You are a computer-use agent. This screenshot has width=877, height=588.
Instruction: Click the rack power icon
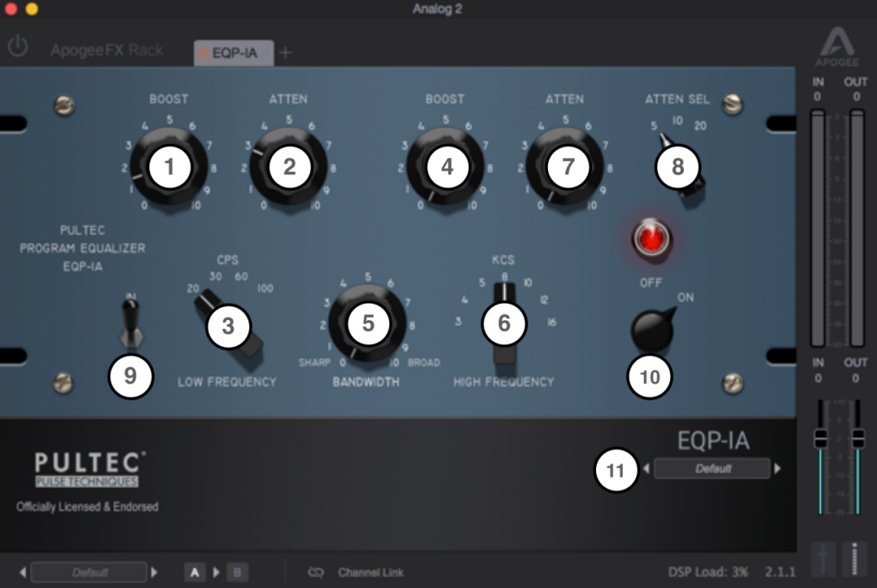17,47
